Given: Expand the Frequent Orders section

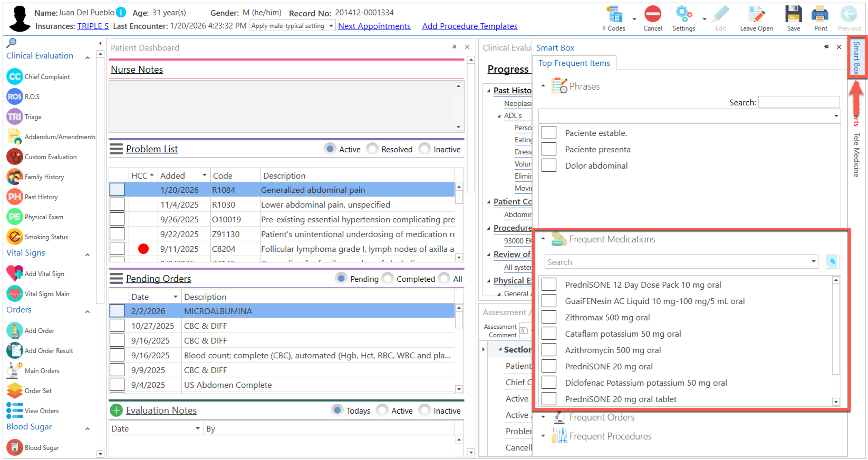Looking at the screenshot, I should coord(543,417).
